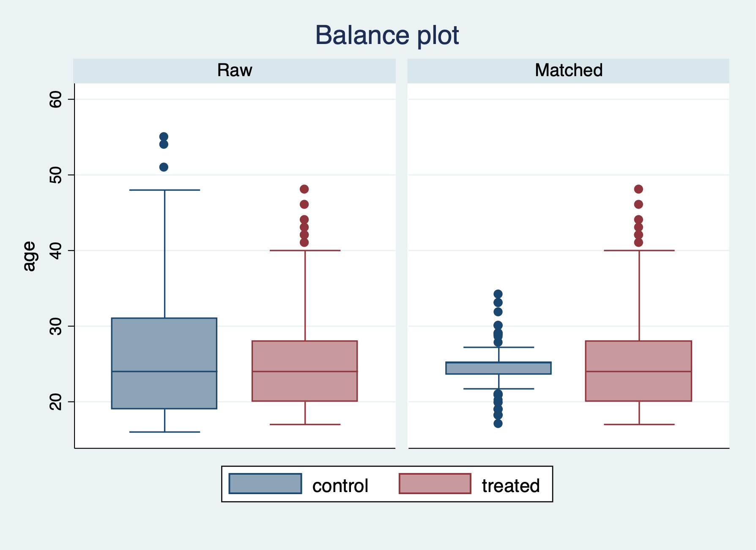Click the 20 tick label on y-axis
This screenshot has height=550, width=756.
click(x=56, y=401)
